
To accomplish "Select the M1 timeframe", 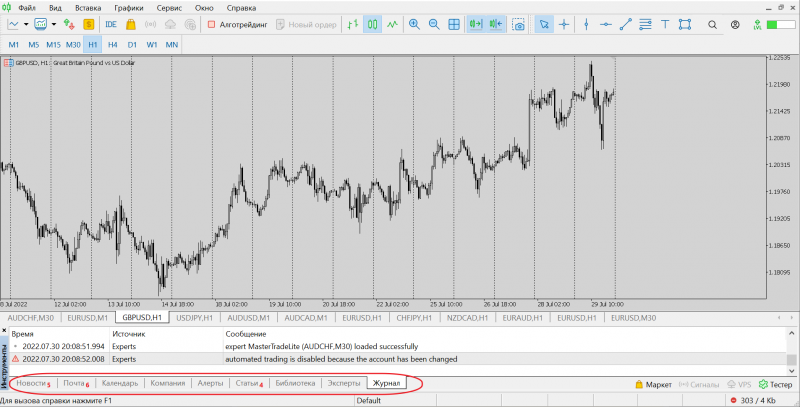I will [14, 44].
